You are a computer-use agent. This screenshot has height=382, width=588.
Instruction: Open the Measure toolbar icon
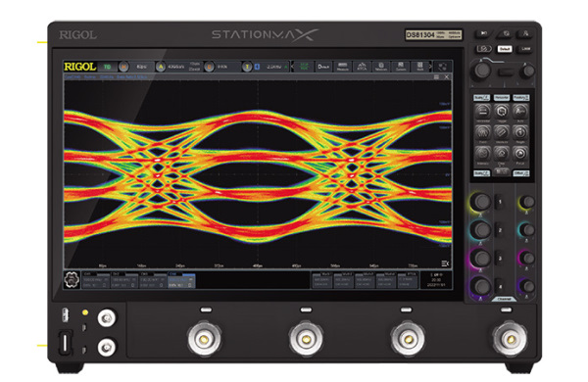pyautogui.click(x=342, y=67)
